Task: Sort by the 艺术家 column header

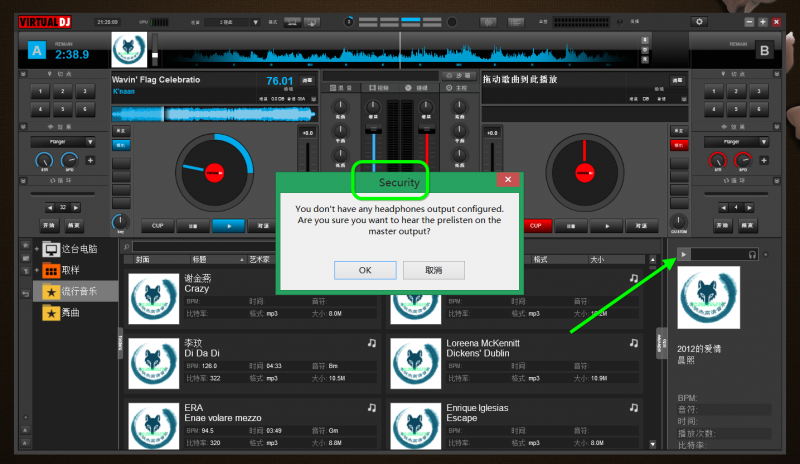Action: [259, 259]
